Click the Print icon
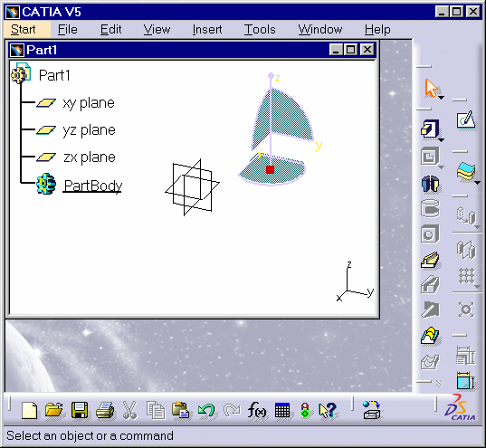Screen dimensions: 486x448 pyautogui.click(x=105, y=410)
